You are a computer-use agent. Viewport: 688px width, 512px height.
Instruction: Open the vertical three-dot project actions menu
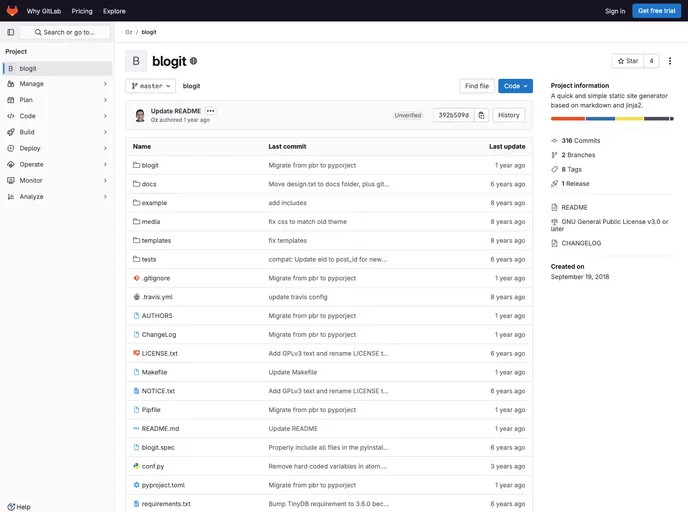point(670,61)
